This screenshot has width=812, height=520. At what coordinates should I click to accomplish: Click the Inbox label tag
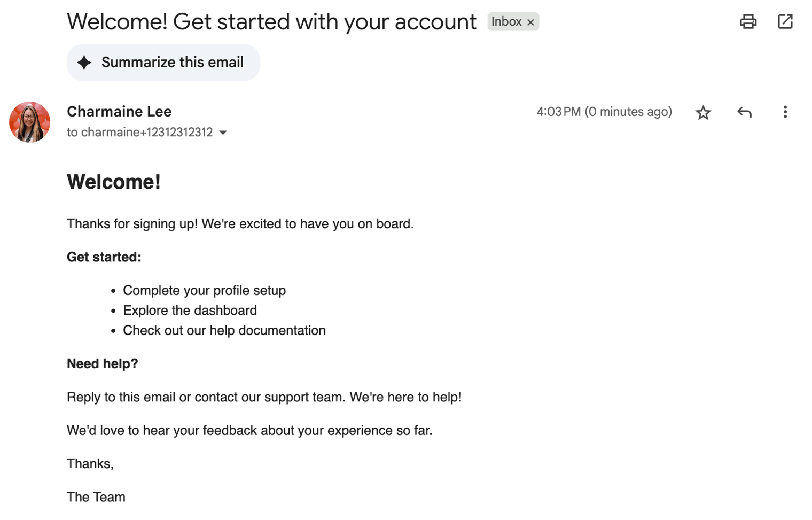[506, 22]
